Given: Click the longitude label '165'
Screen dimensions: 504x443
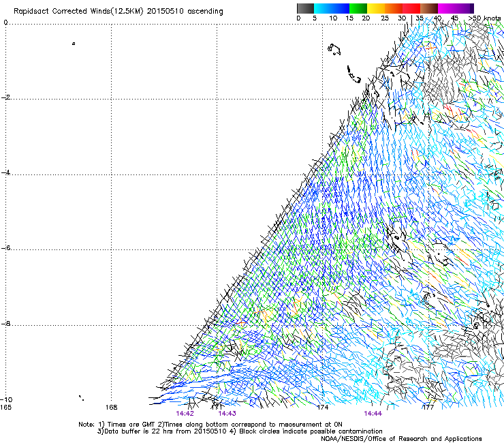Looking at the screenshot, I should (5, 408).
